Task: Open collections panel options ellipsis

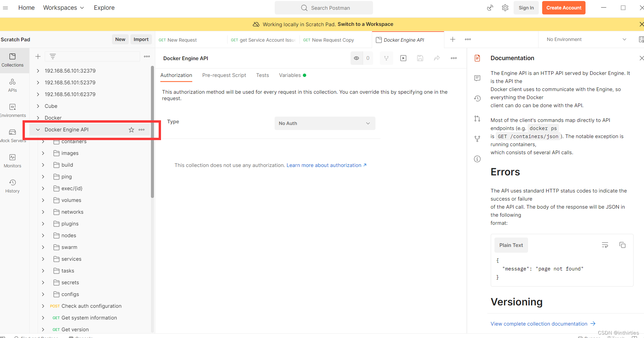Action: (147, 56)
